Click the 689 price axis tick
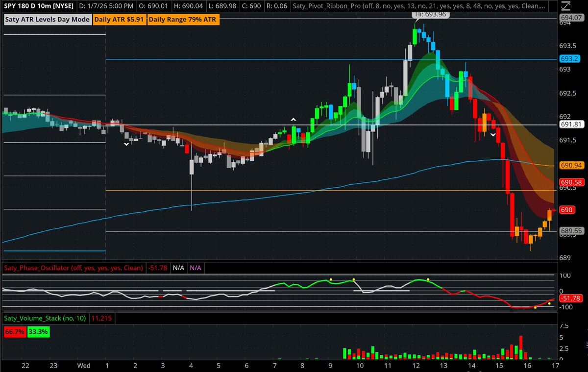 564,258
